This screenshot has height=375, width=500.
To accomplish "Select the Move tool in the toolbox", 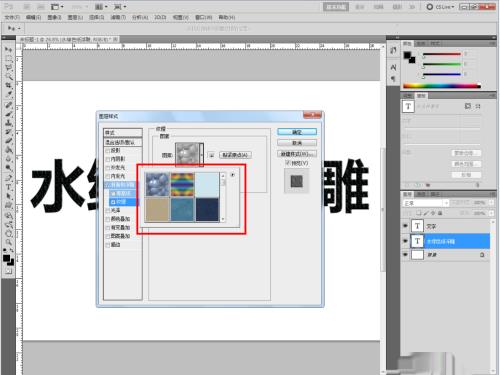I will pos(8,50).
